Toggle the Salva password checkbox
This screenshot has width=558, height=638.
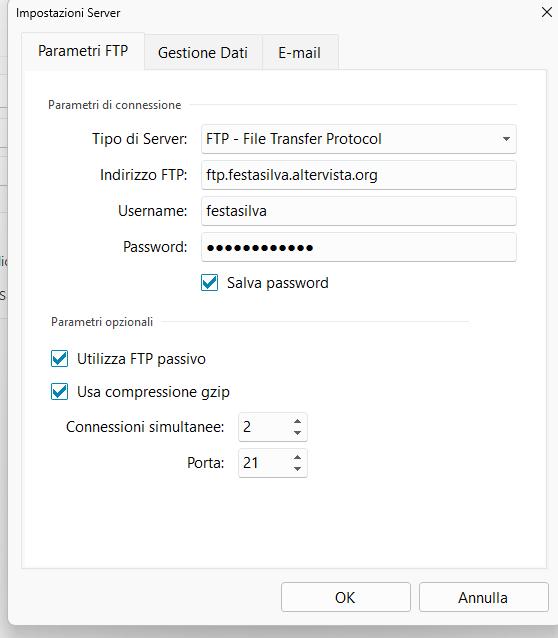tap(210, 283)
